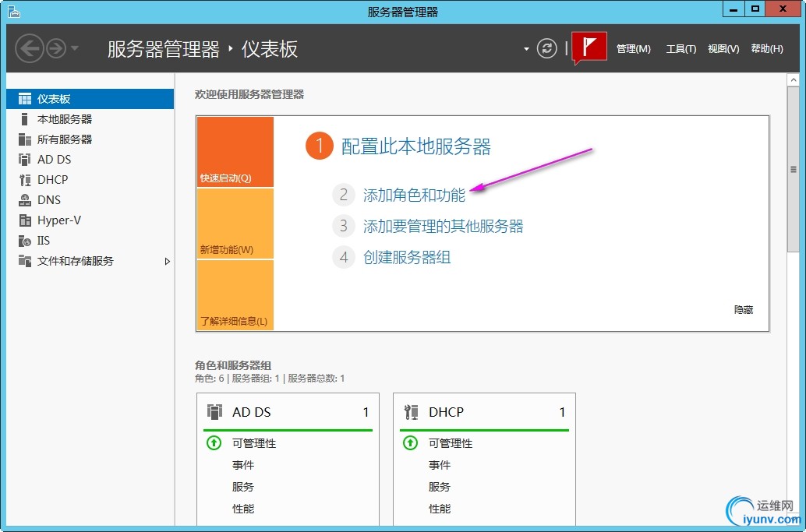
Task: Expand 文件和存储服务 submenu arrow
Action: click(167, 262)
